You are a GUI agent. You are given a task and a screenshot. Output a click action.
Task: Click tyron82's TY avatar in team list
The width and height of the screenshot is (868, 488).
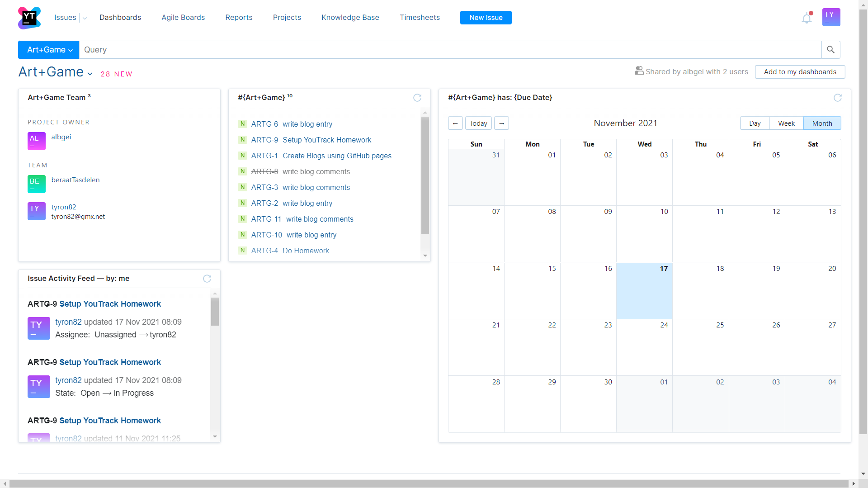[37, 211]
